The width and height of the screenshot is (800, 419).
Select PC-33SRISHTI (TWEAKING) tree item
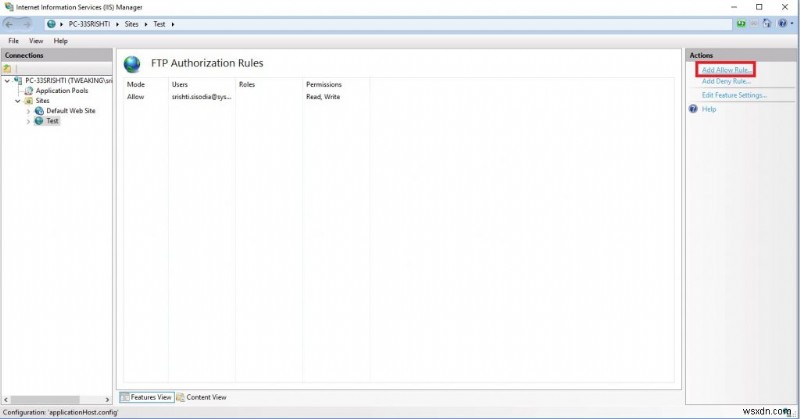pos(68,81)
